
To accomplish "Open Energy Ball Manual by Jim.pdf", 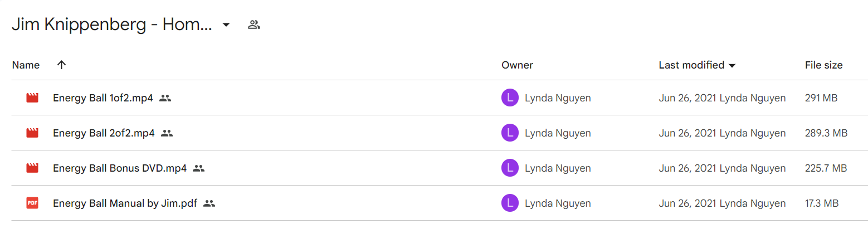I will 125,203.
